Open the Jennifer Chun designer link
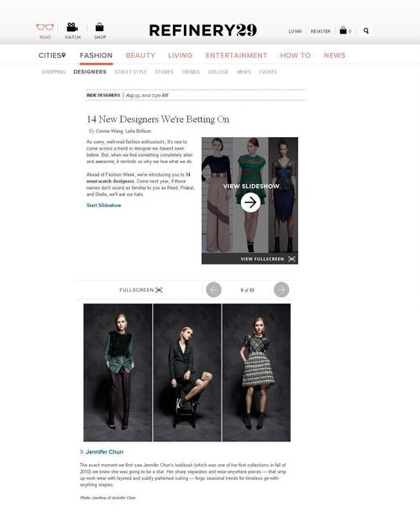Screen dimensions: 420x522 [x=104, y=451]
